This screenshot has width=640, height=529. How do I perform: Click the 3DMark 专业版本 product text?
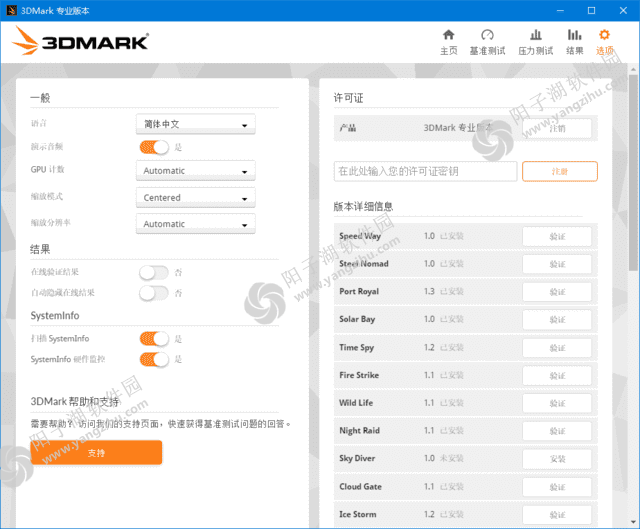[x=458, y=128]
